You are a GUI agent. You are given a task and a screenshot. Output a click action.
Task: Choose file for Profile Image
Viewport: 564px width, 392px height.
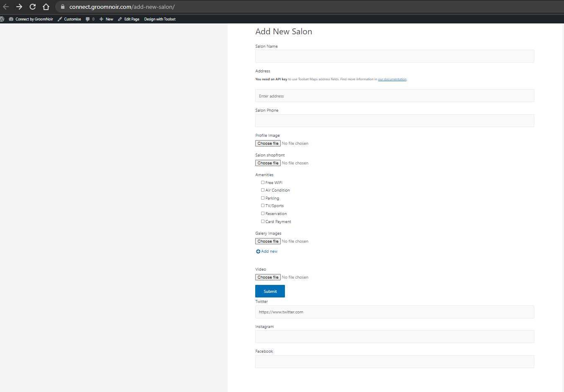[x=268, y=143]
